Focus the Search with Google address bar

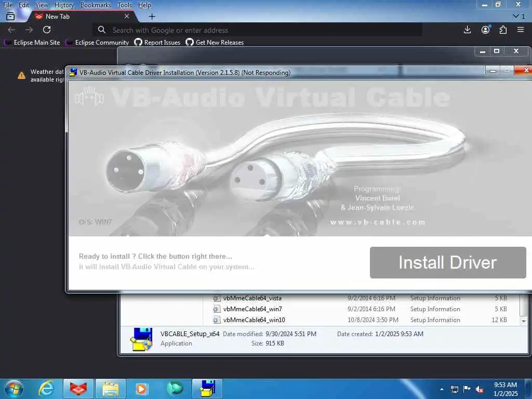(258, 30)
